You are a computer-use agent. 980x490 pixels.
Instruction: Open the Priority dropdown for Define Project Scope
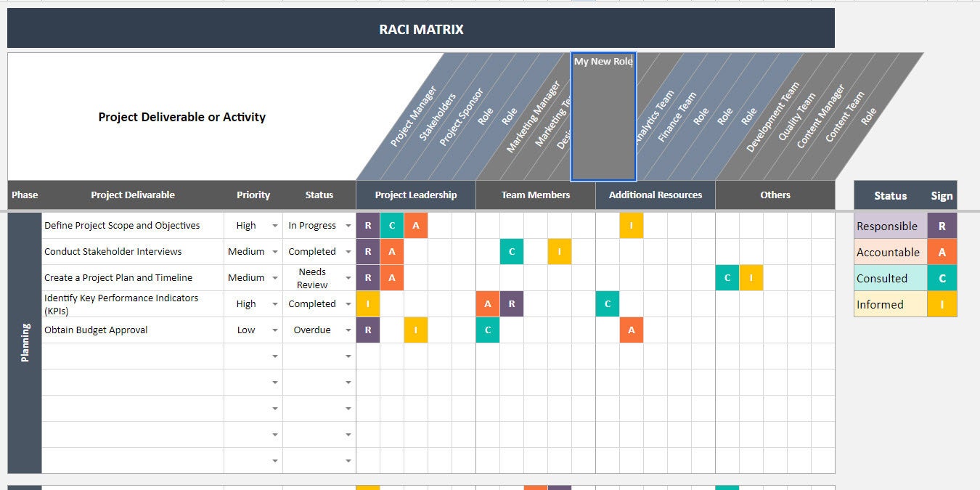click(274, 225)
